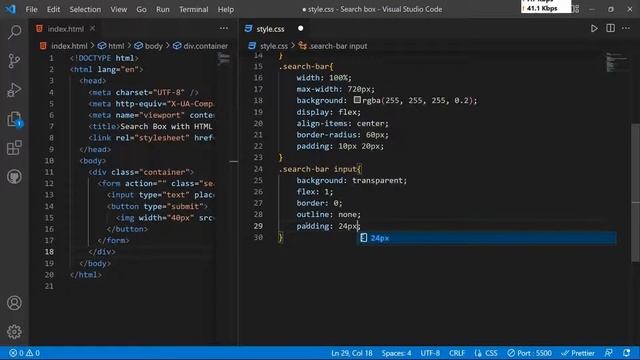Open the Run and Debug view
640x360 pixels.
pos(14,90)
